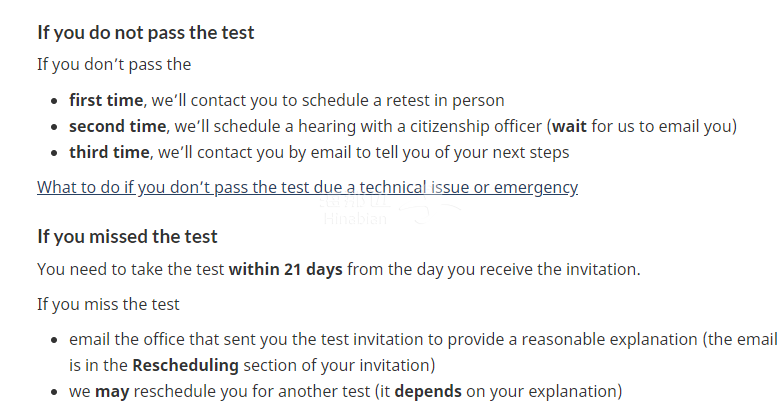Click the "If you miss the test" line
The image size is (784, 411).
coord(108,303)
